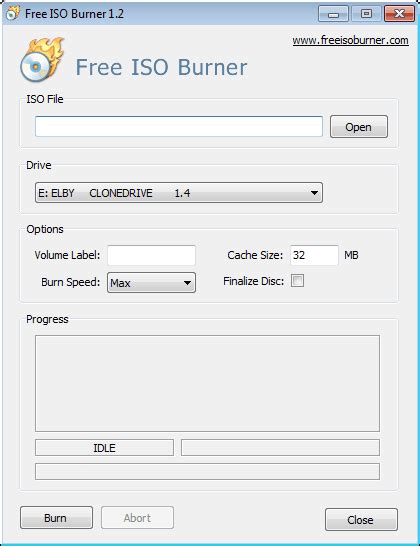Click the Cache Size field showing 32

pyautogui.click(x=314, y=255)
